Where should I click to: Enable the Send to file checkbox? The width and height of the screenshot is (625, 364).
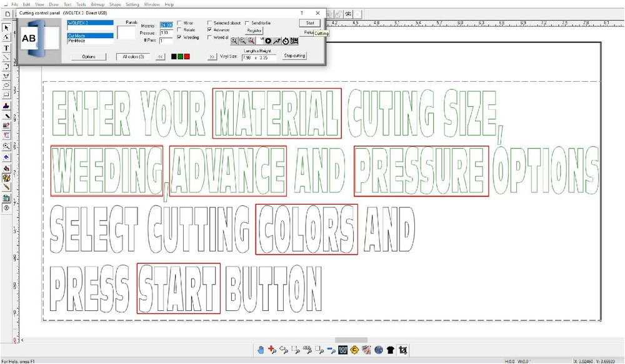point(246,23)
